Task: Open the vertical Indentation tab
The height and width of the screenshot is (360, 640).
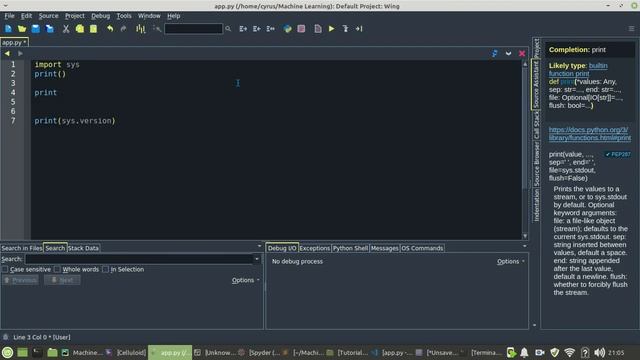Action: pos(536,205)
